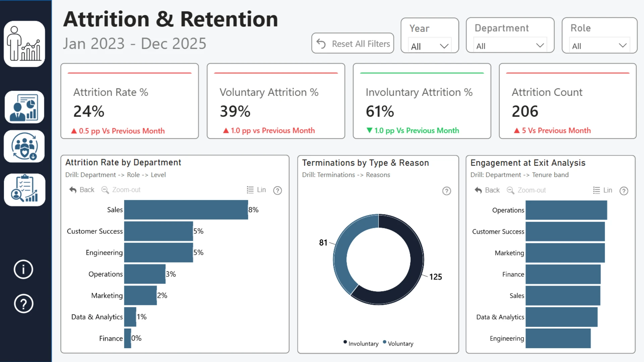Viewport: 644px width, 362px height.
Task: Click the undo arrow icon in Reset All Filters
Action: click(x=321, y=44)
